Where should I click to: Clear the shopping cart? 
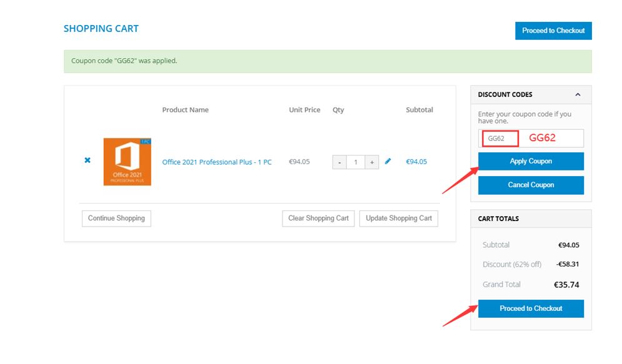tap(318, 219)
